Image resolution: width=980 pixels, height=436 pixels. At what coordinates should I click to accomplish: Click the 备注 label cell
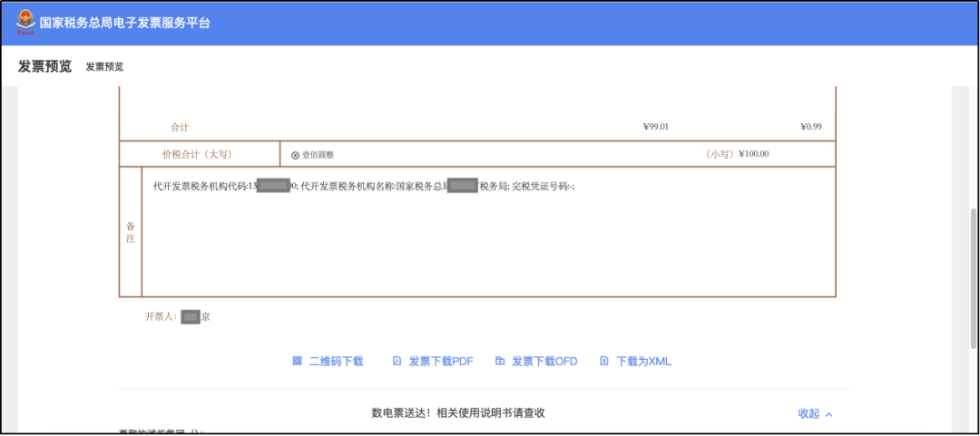[x=130, y=232]
